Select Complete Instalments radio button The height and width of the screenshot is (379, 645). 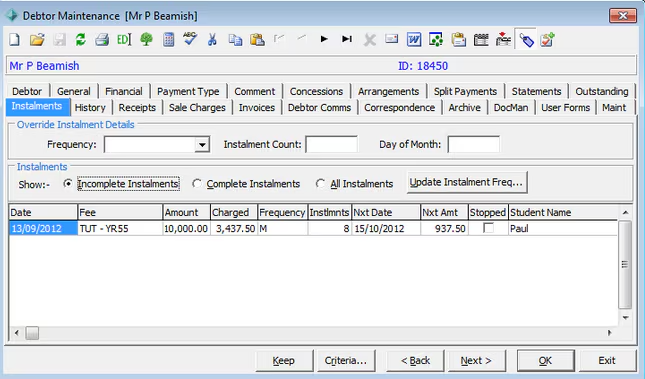[x=197, y=184]
